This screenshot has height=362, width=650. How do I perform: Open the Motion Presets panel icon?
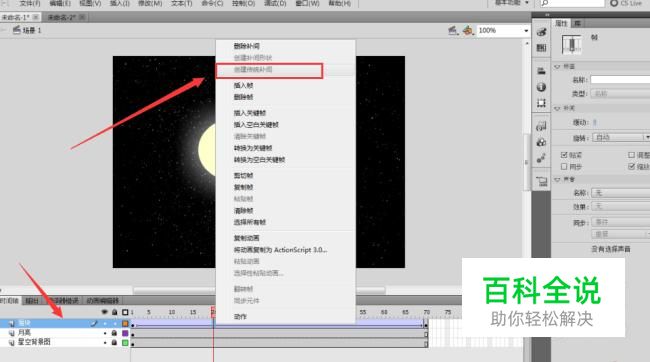point(541,158)
